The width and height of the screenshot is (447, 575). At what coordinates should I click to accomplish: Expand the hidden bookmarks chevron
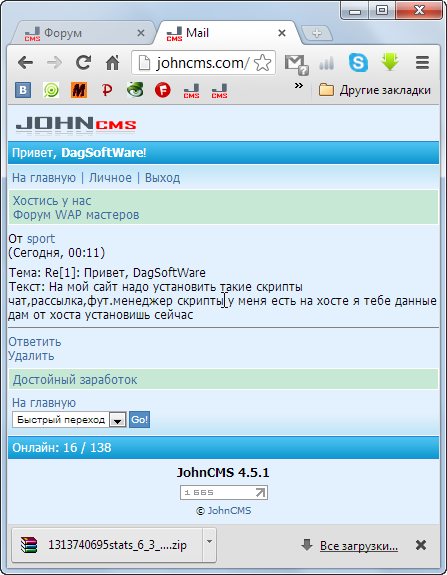click(x=298, y=86)
